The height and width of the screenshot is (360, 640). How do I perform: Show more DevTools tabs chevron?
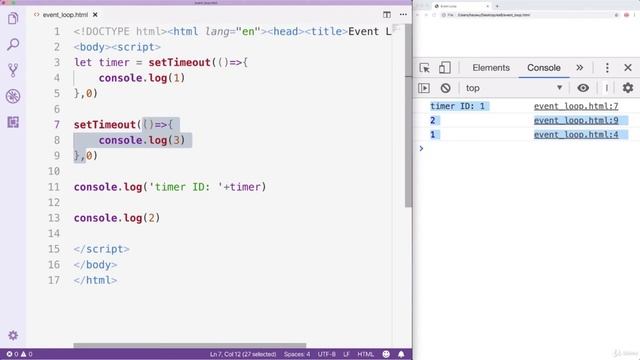tap(580, 68)
